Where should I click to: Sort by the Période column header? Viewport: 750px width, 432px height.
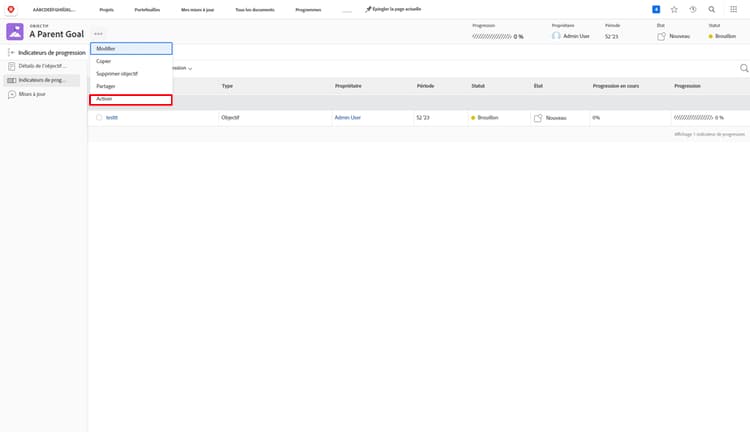pyautogui.click(x=425, y=86)
